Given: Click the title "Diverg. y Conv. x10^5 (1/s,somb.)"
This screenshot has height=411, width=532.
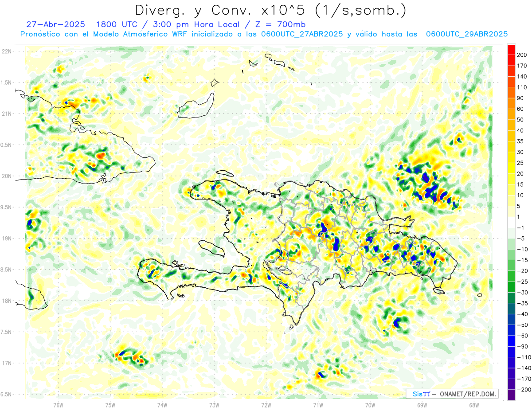Looking at the screenshot, I should point(270,10).
